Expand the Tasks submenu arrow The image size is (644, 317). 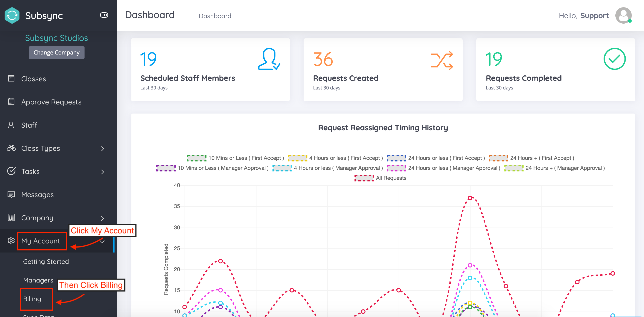tap(102, 172)
